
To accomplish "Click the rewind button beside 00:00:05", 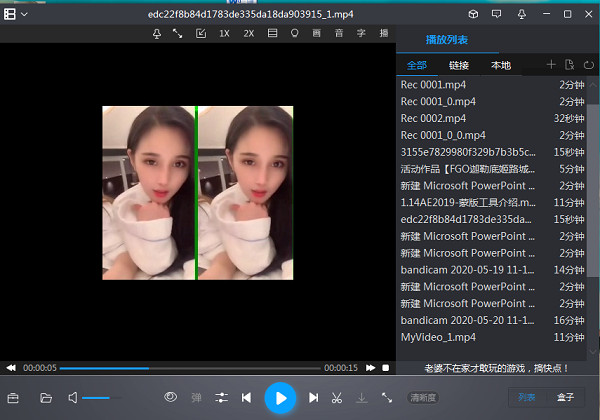I will click(11, 368).
